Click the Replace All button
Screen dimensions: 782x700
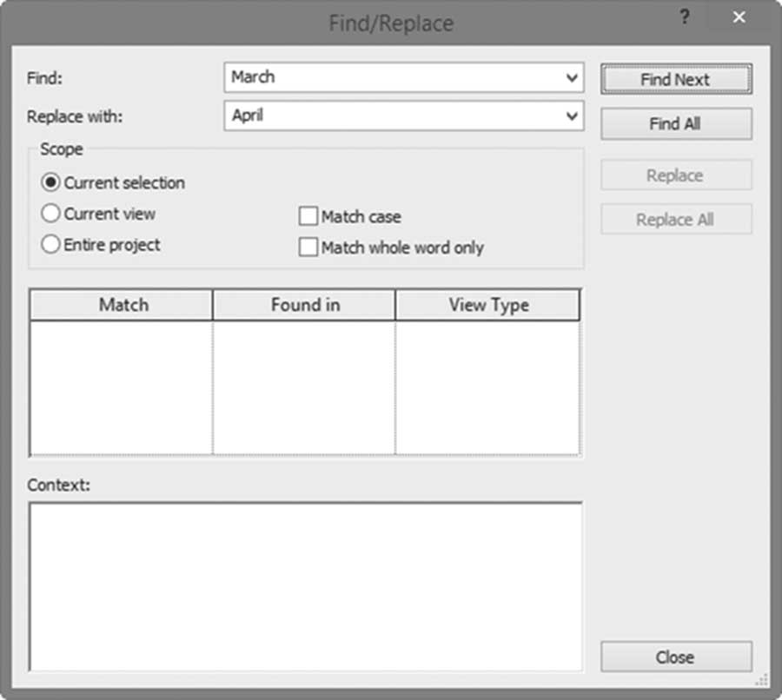point(676,220)
